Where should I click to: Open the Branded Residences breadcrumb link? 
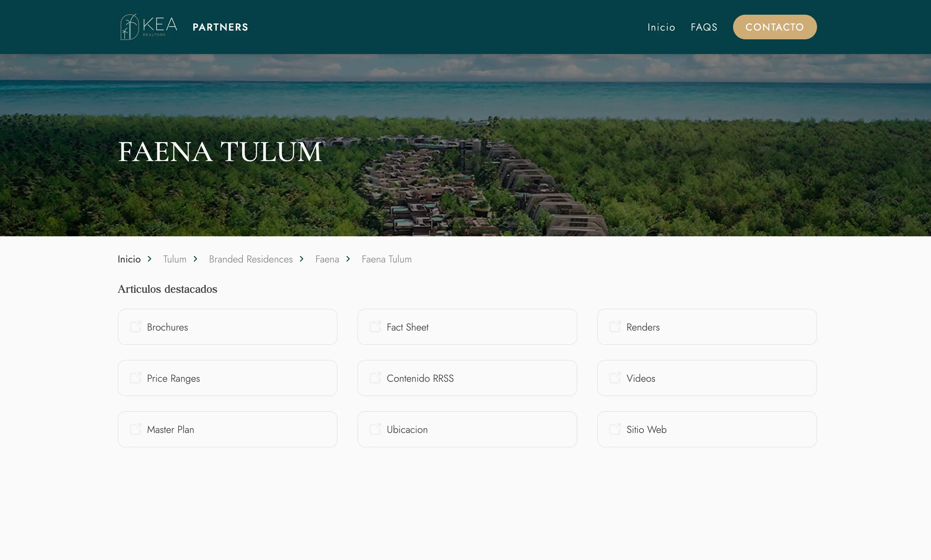(x=251, y=259)
